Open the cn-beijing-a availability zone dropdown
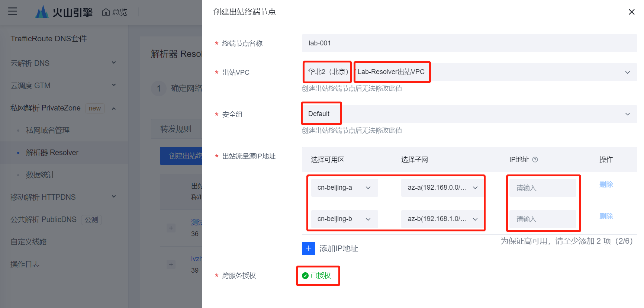This screenshot has height=308, width=644. click(344, 188)
